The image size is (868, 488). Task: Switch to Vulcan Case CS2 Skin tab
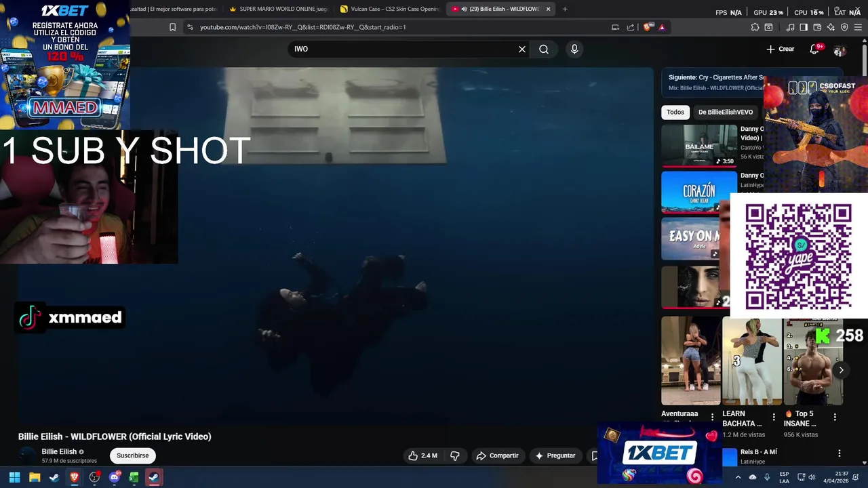pos(390,9)
